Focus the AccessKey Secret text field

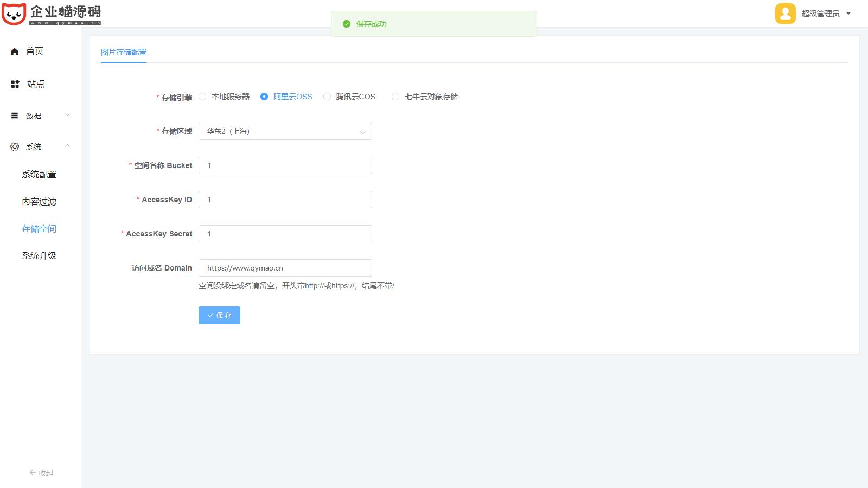coord(285,234)
